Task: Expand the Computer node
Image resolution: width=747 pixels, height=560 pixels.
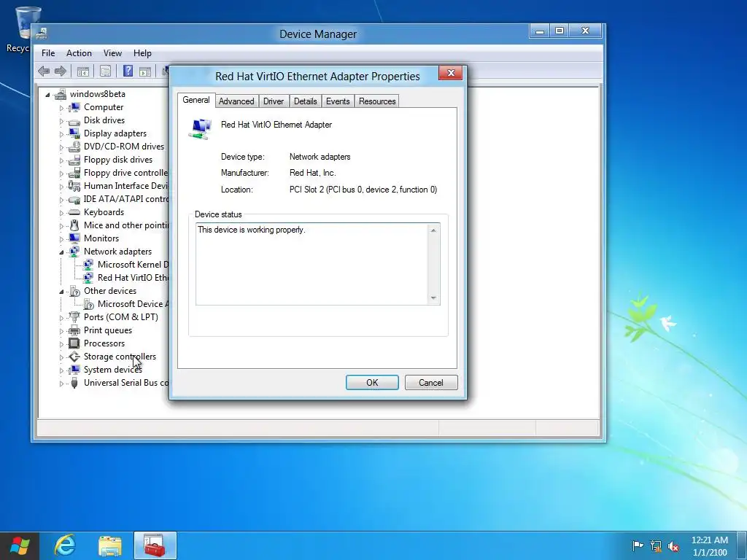Action: point(61,108)
